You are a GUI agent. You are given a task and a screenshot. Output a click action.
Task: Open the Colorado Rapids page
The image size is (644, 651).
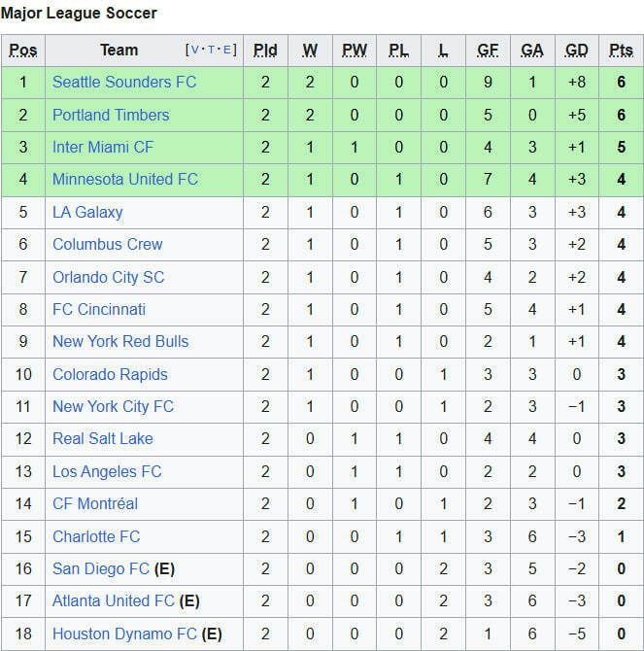pyautogui.click(x=110, y=374)
